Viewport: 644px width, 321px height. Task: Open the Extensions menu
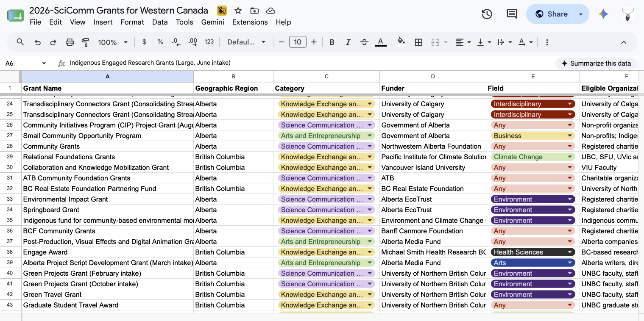click(250, 22)
